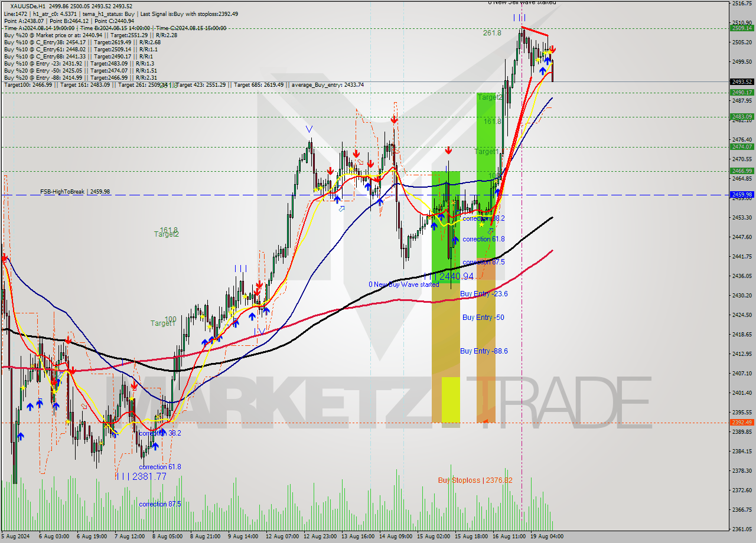
Task: Click the '9 Aug 14:00' time axis label
Action: click(x=243, y=537)
